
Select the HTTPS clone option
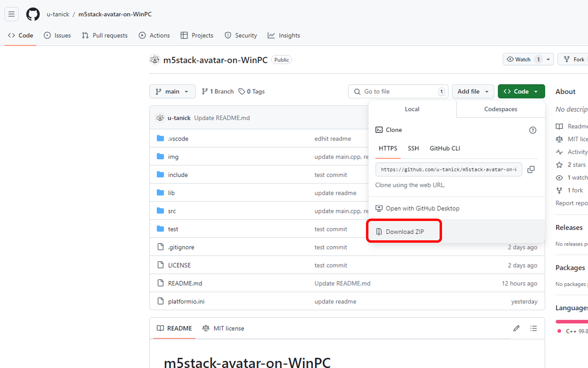pyautogui.click(x=388, y=149)
